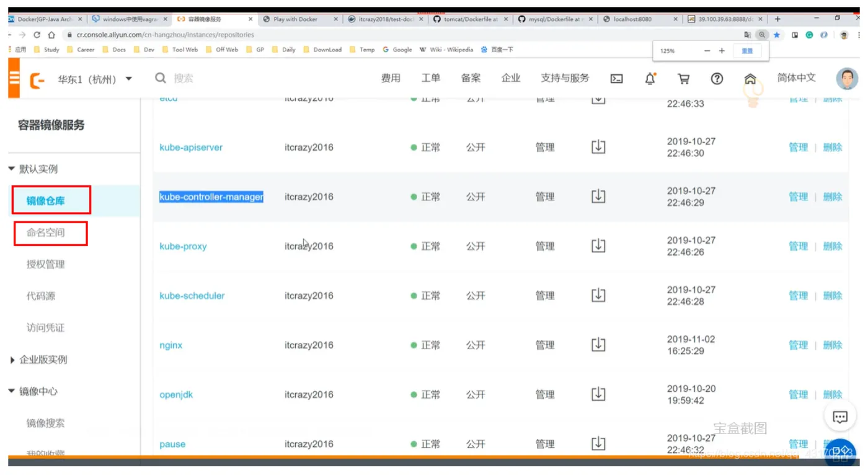Click 删除 link for openjdk row
The width and height of the screenshot is (868, 475).
tap(833, 394)
